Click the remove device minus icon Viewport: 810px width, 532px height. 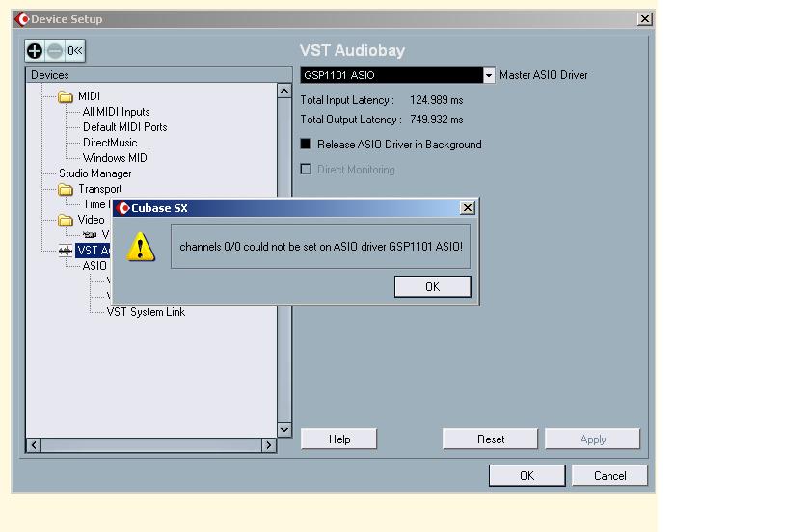(55, 51)
